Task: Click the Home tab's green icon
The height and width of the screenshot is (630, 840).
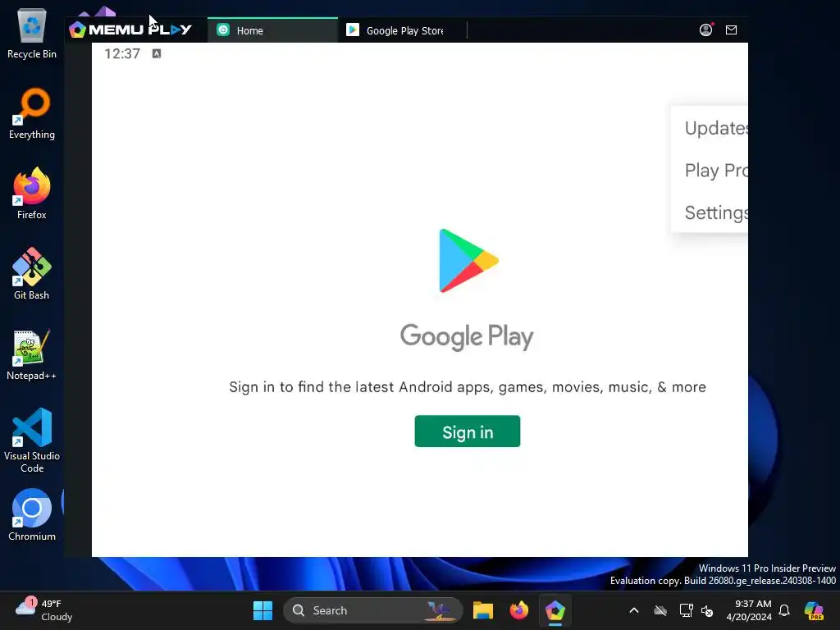Action: pos(223,30)
